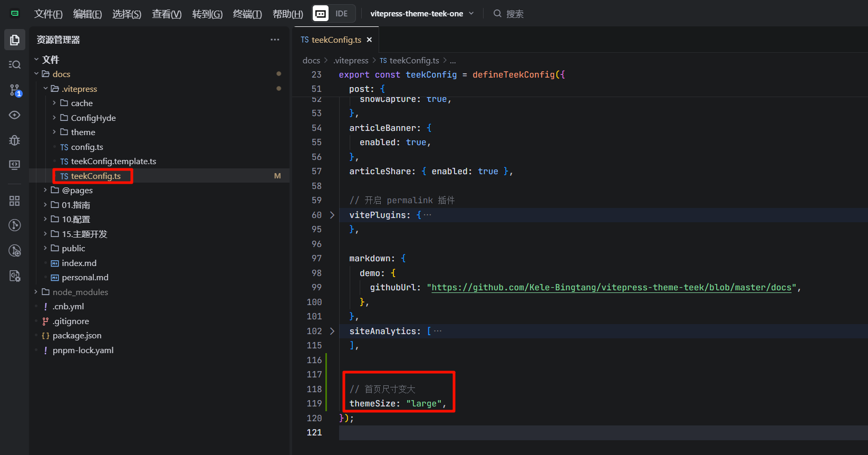Collapse the docs folder in file tree

(x=36, y=74)
